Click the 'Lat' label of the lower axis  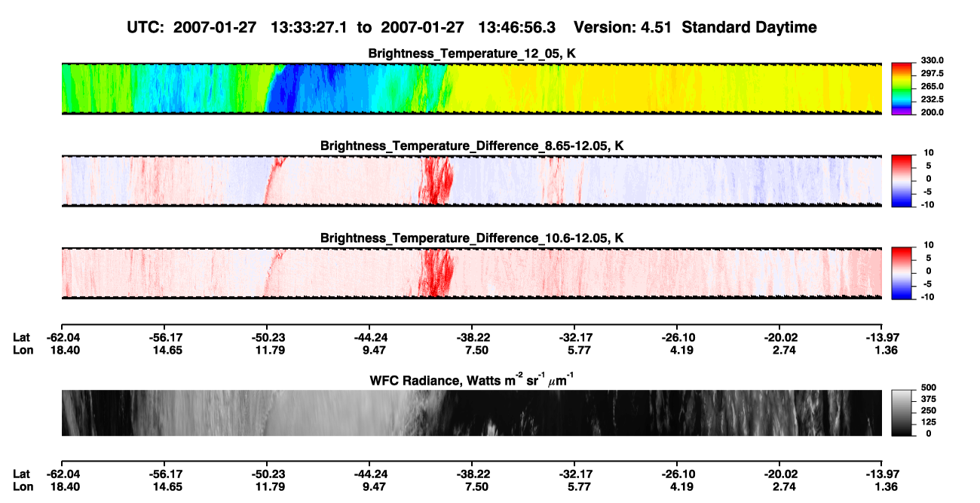(22, 474)
